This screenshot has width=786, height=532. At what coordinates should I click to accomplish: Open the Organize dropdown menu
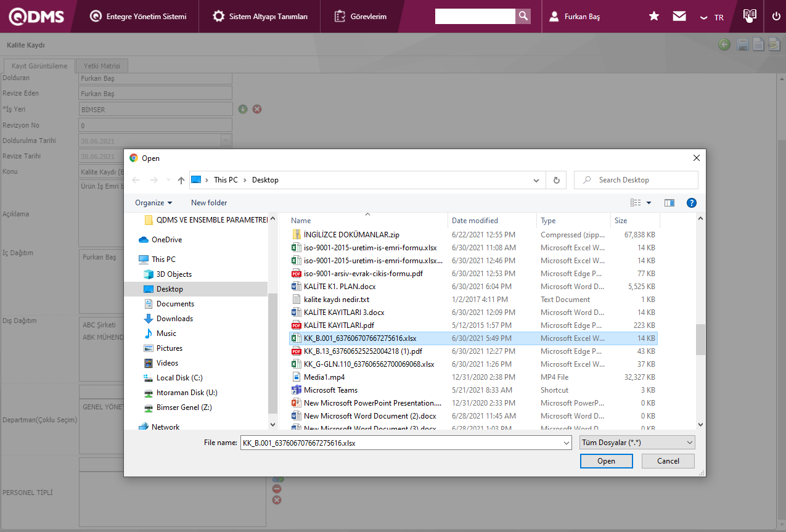154,203
